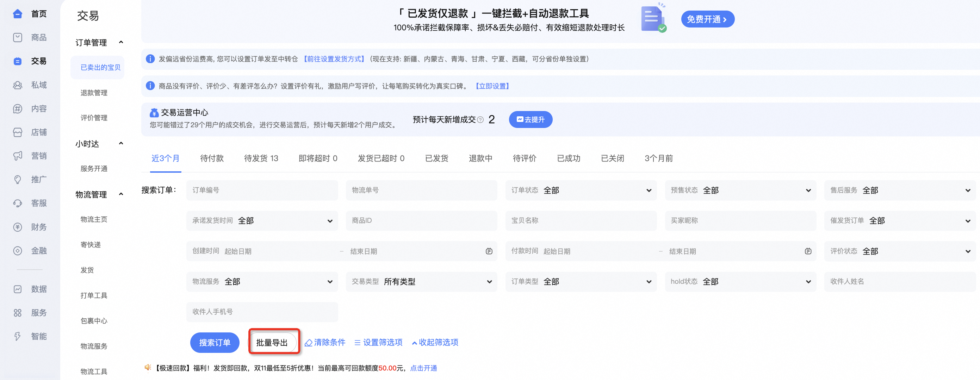Focus the 订单编号 input field
980x380 pixels.
pos(262,190)
